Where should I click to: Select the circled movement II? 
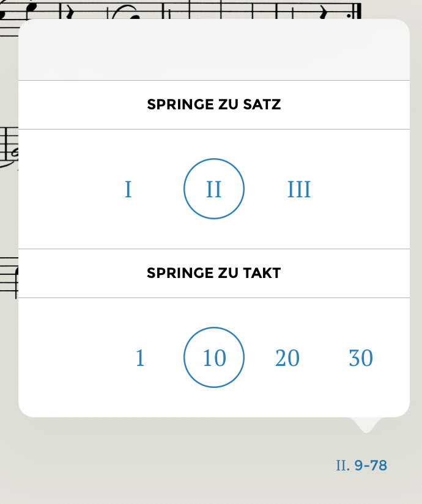(x=214, y=189)
